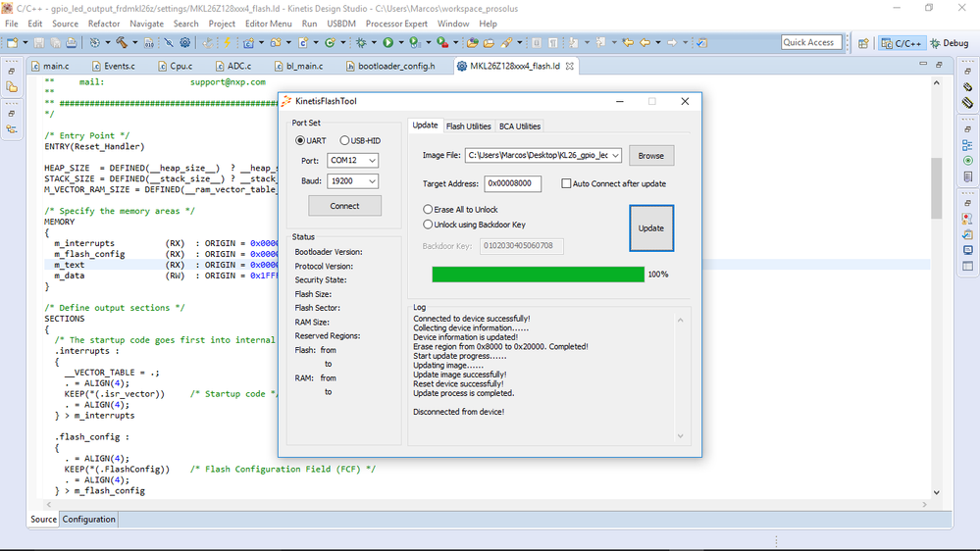Click the green bug Debug toolbar icon
980x551 pixels.
pos(361,43)
